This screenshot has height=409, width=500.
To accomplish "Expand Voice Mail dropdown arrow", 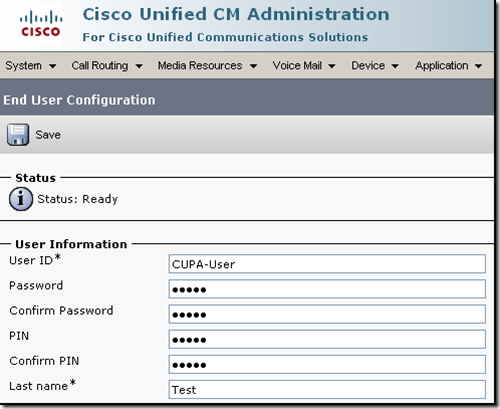I will tap(332, 66).
